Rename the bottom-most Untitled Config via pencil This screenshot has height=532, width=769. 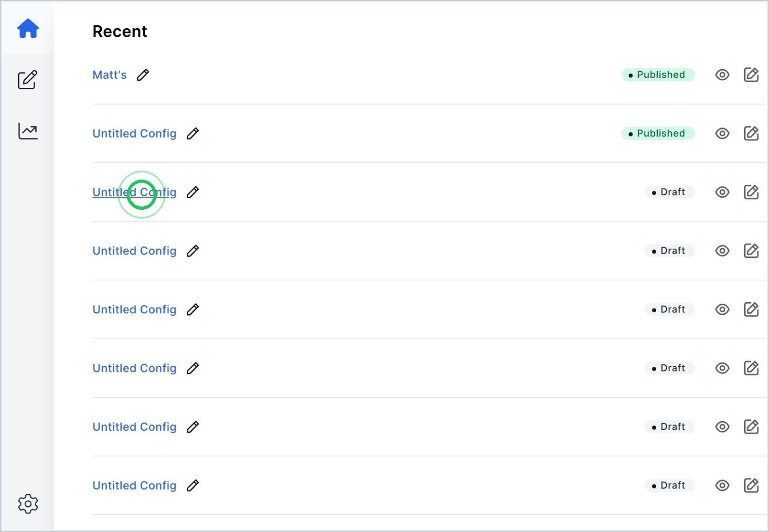click(192, 486)
